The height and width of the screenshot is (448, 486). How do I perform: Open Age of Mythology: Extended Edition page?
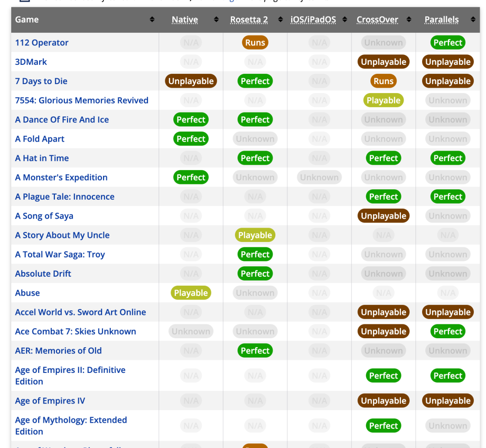[71, 426]
